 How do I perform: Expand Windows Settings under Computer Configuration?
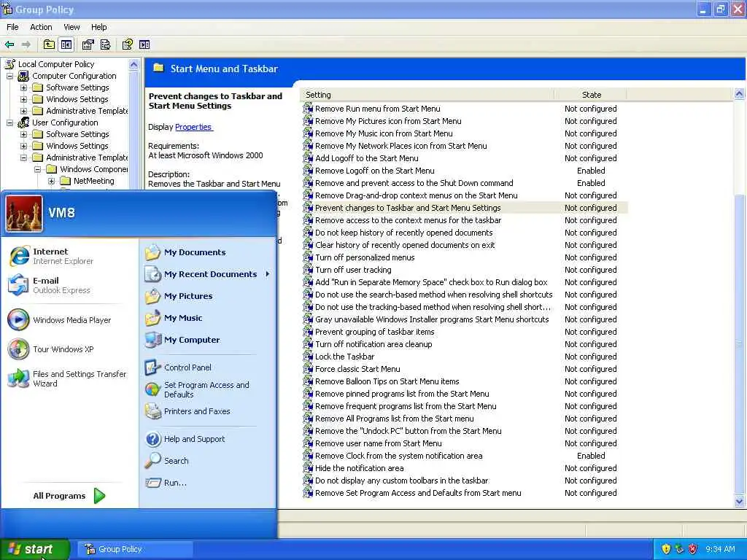pyautogui.click(x=23, y=99)
